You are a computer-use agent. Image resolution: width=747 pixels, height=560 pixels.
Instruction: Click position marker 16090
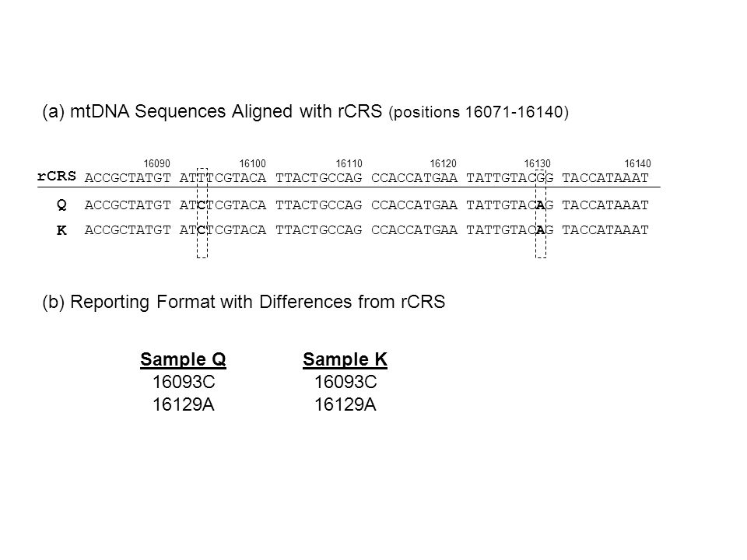[x=156, y=164]
